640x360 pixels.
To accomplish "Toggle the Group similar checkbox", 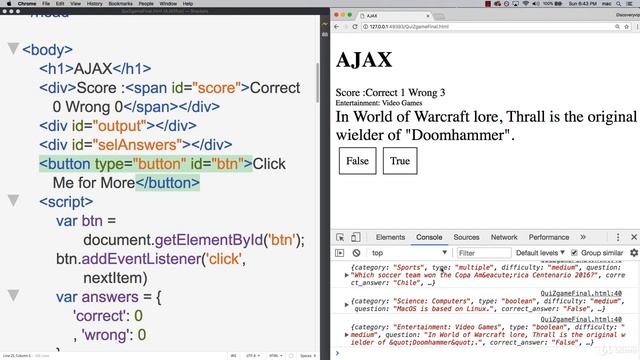I will coord(574,253).
